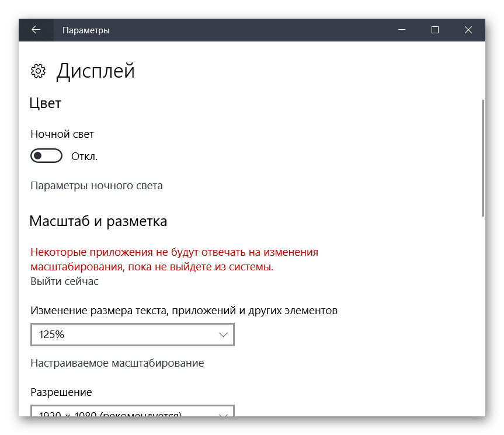Click the Цвет section heading
Screen dimensions: 504x435
pyautogui.click(x=45, y=103)
